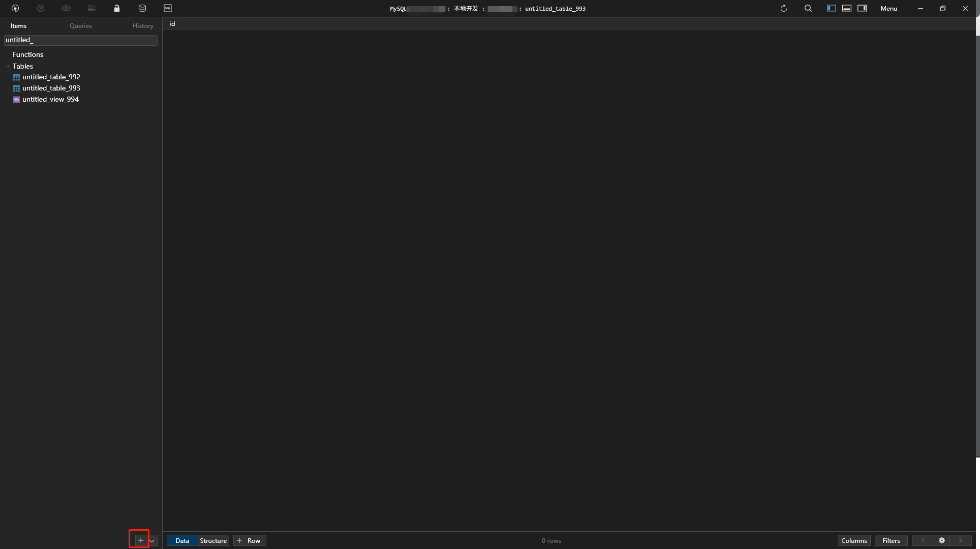Image resolution: width=980 pixels, height=549 pixels.
Task: Click the plus icon to add new item
Action: [140, 540]
